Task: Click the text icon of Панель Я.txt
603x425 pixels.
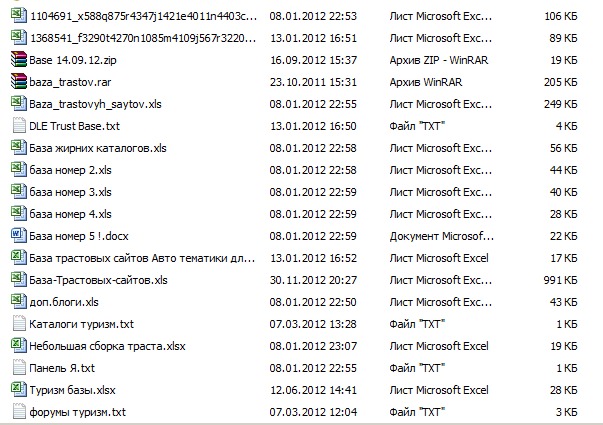Action: (19, 368)
